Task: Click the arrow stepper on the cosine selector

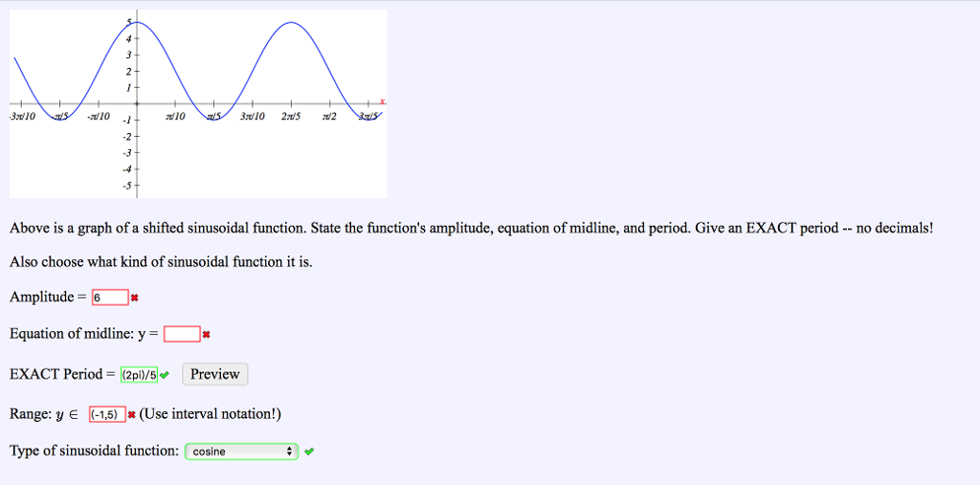Action: click(x=291, y=452)
